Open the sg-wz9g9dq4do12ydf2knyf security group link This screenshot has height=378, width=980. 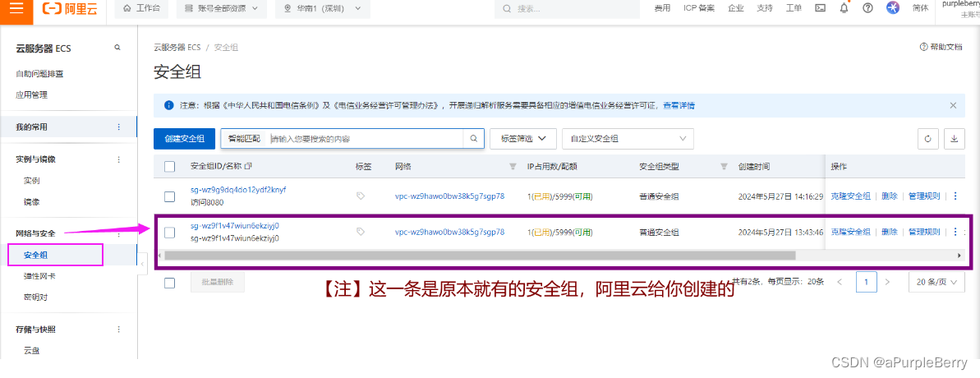pos(238,190)
